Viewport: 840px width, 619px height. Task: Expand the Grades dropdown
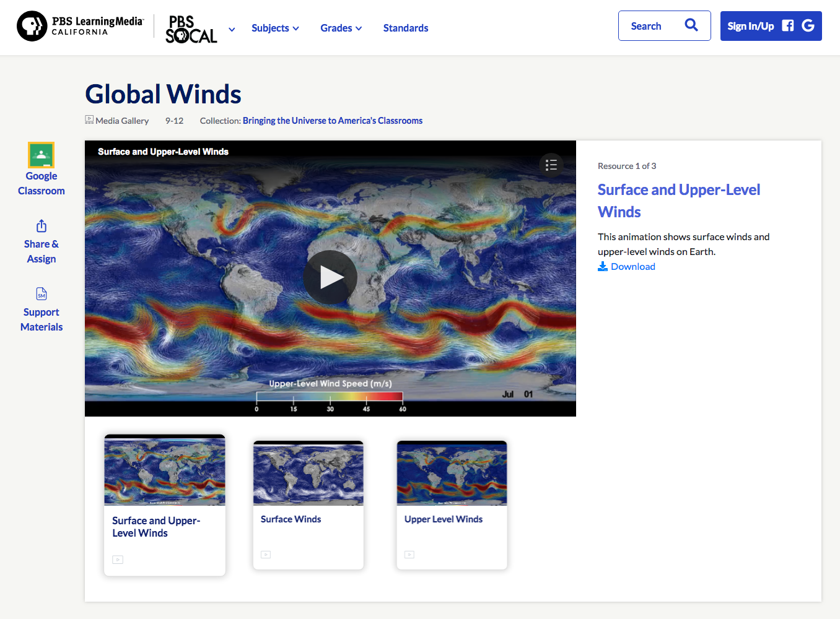tap(341, 28)
